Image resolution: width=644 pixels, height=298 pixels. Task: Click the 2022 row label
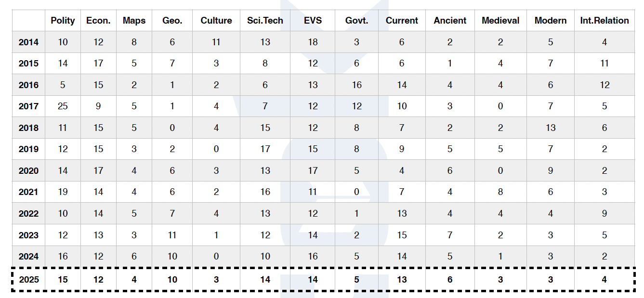tap(28, 213)
